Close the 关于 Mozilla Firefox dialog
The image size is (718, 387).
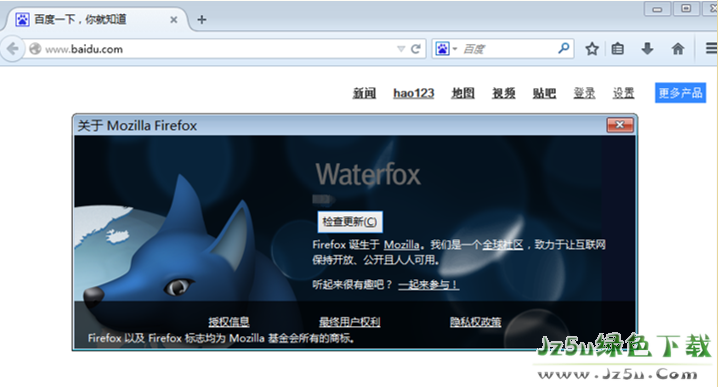[x=620, y=125]
